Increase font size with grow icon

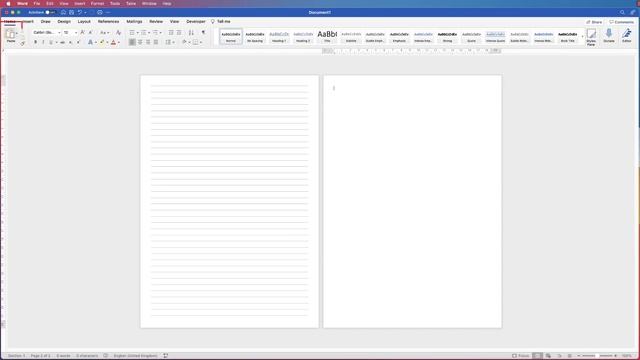point(82,32)
